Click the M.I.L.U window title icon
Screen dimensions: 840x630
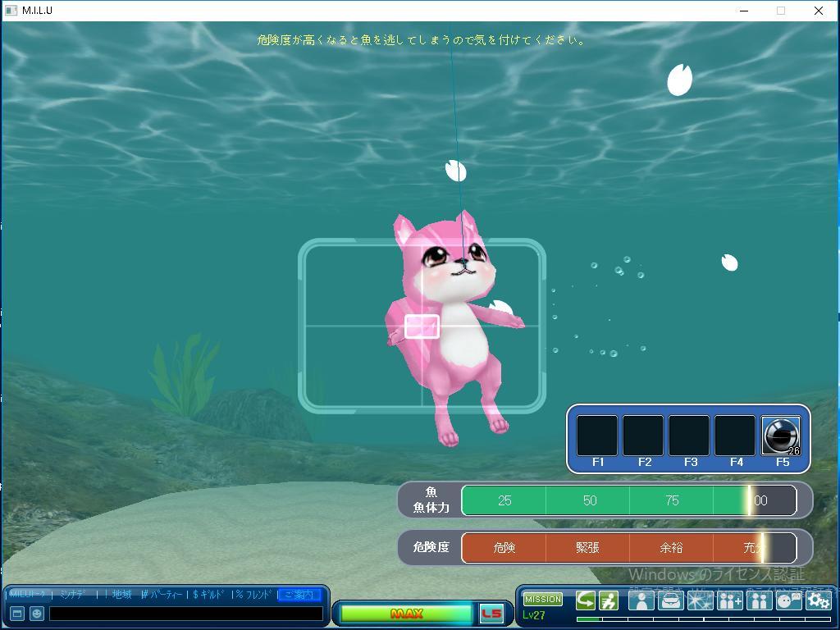(x=11, y=10)
